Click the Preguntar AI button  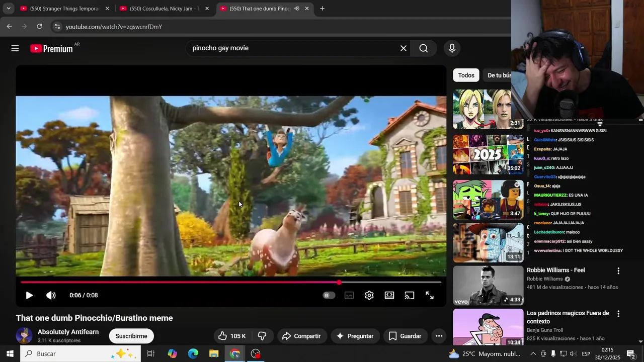(x=355, y=336)
